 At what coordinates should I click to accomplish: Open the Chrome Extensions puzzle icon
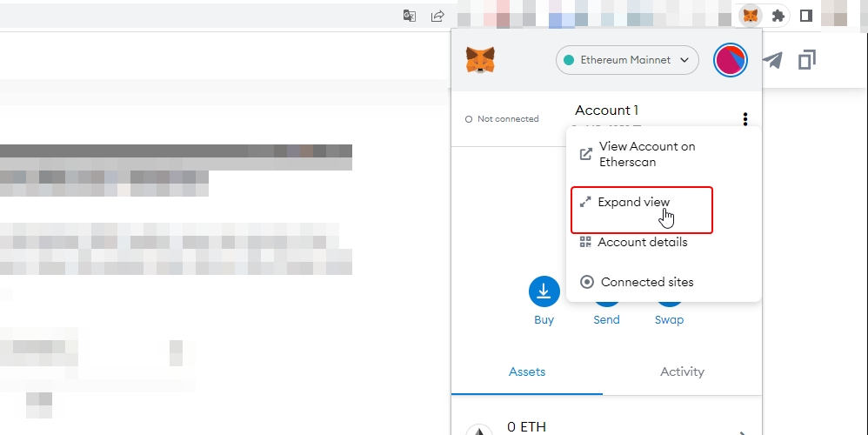pyautogui.click(x=778, y=16)
